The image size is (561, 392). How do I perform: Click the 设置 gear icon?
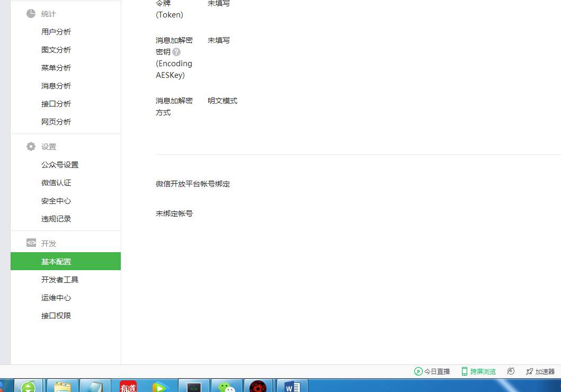31,146
